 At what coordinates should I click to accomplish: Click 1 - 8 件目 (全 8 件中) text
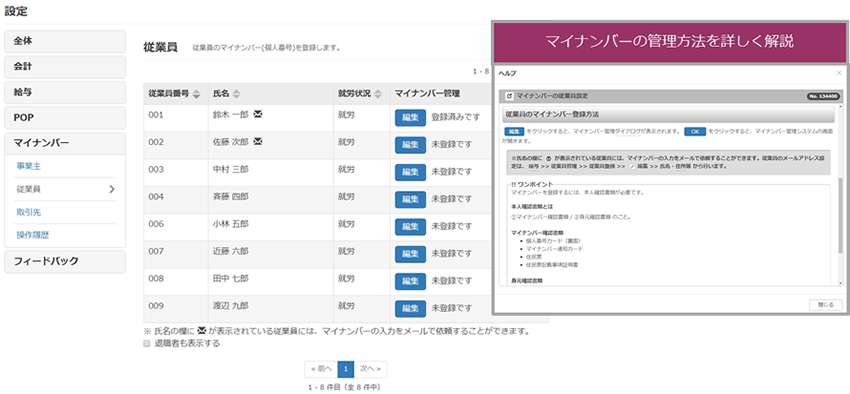pos(346,387)
